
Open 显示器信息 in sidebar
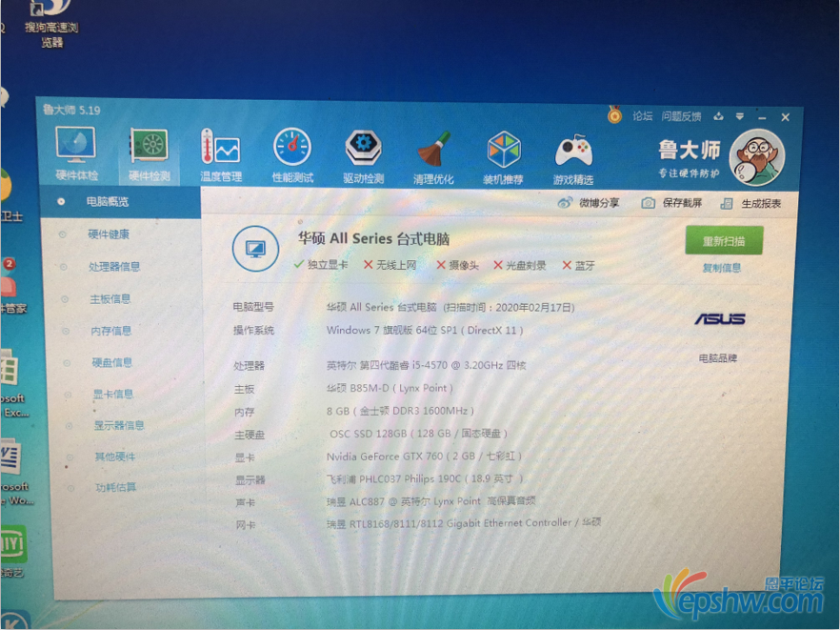pyautogui.click(x=119, y=426)
